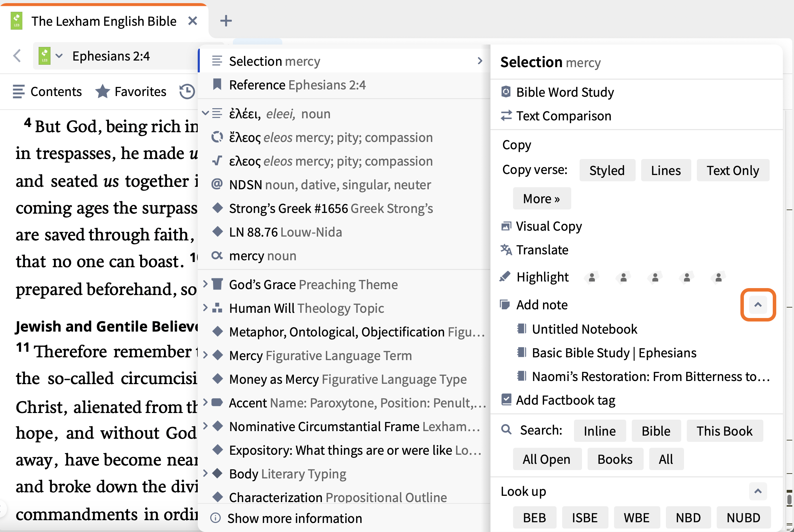Expand the Body Literary Typing row
Viewport: 794px width, 532px height.
point(205,474)
